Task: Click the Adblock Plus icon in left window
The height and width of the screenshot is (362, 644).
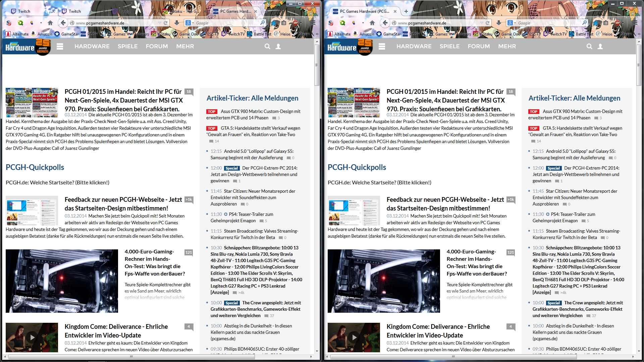Action: point(295,23)
